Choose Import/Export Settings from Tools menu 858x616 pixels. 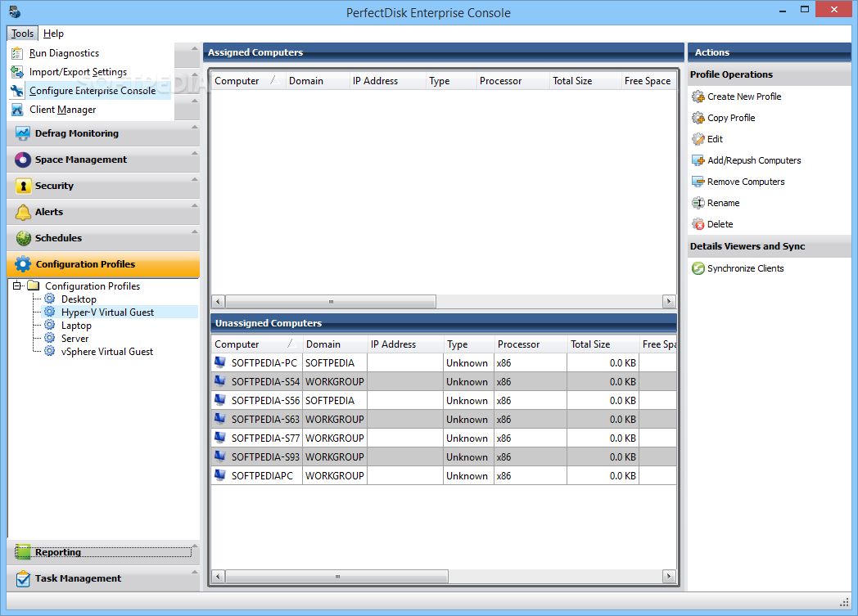coord(90,72)
